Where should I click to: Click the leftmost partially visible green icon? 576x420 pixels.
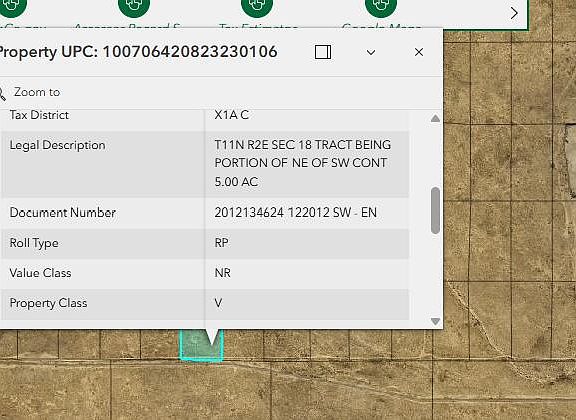point(12,7)
